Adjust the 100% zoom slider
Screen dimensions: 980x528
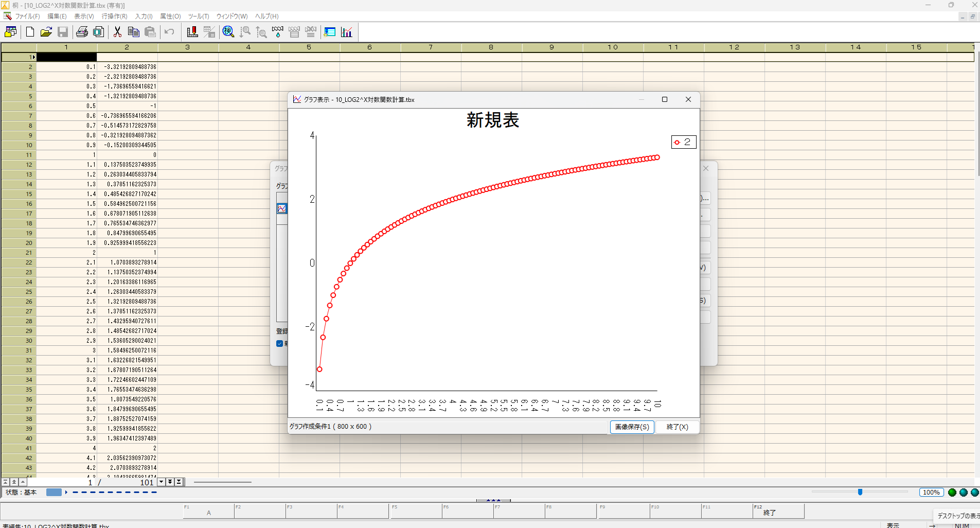coord(859,492)
